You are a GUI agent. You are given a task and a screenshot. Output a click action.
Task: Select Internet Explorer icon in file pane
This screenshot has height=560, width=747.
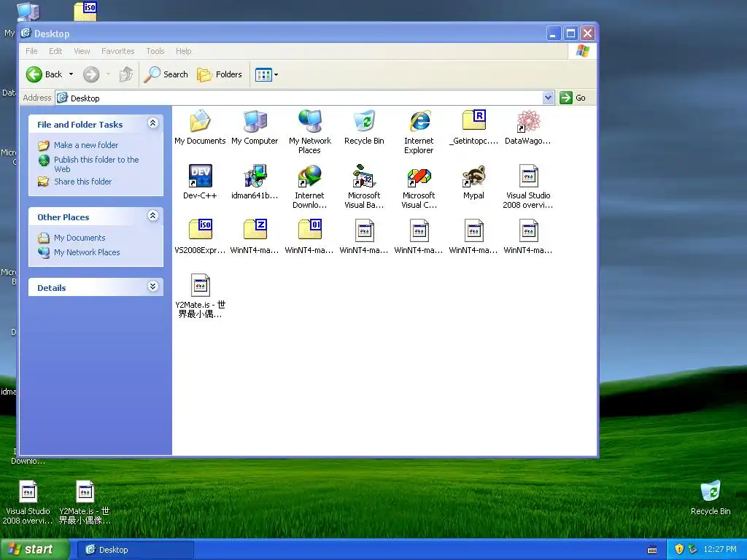pyautogui.click(x=419, y=121)
